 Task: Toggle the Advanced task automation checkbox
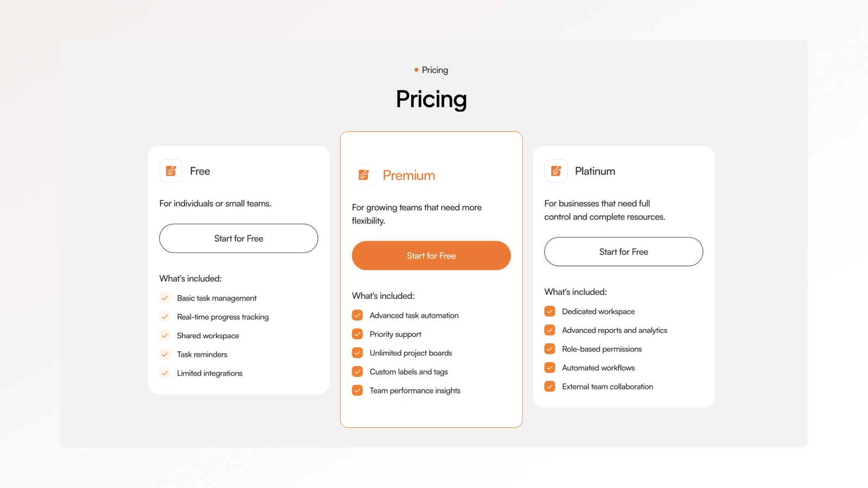(x=358, y=315)
